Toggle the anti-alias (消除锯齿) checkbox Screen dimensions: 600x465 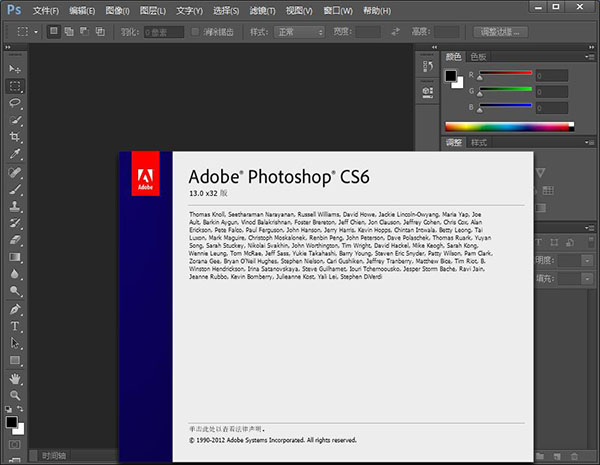coord(196,32)
